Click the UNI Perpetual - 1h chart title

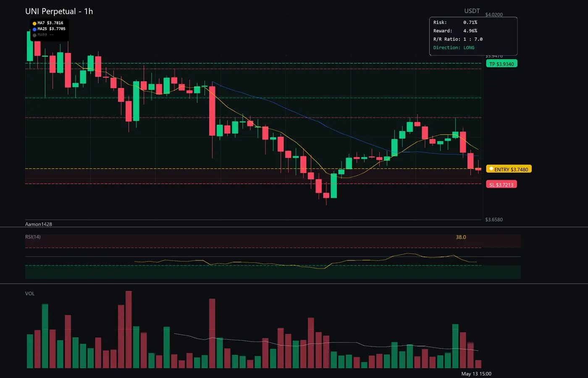[x=59, y=11]
